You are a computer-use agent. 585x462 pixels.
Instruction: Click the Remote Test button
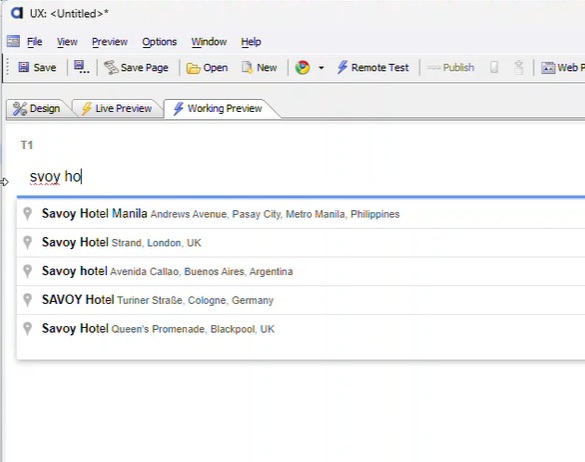point(373,68)
